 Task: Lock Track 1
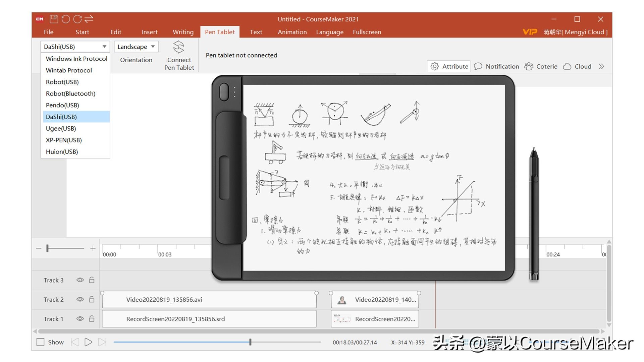click(x=92, y=319)
